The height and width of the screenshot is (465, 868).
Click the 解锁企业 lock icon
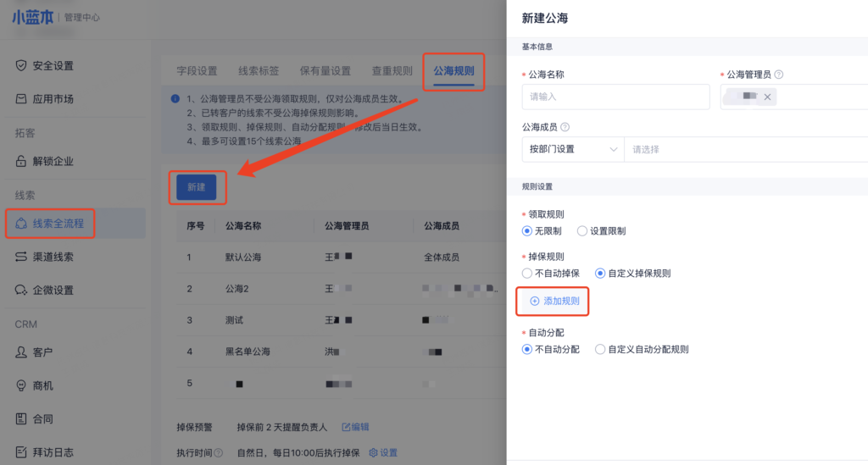(x=21, y=161)
